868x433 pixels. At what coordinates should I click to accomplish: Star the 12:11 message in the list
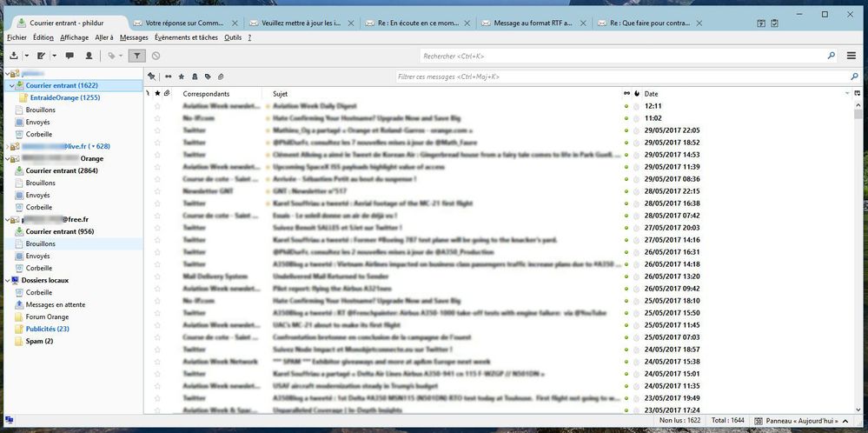[x=157, y=106]
